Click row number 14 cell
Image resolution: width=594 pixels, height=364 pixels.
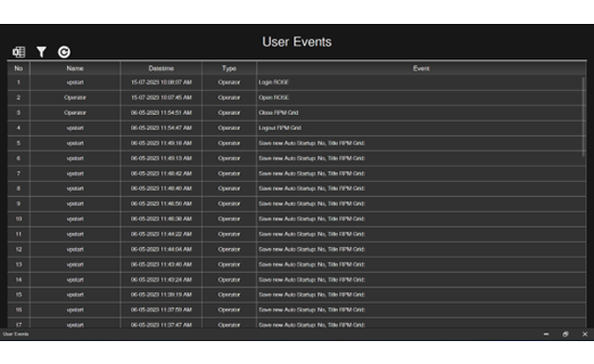[18, 279]
